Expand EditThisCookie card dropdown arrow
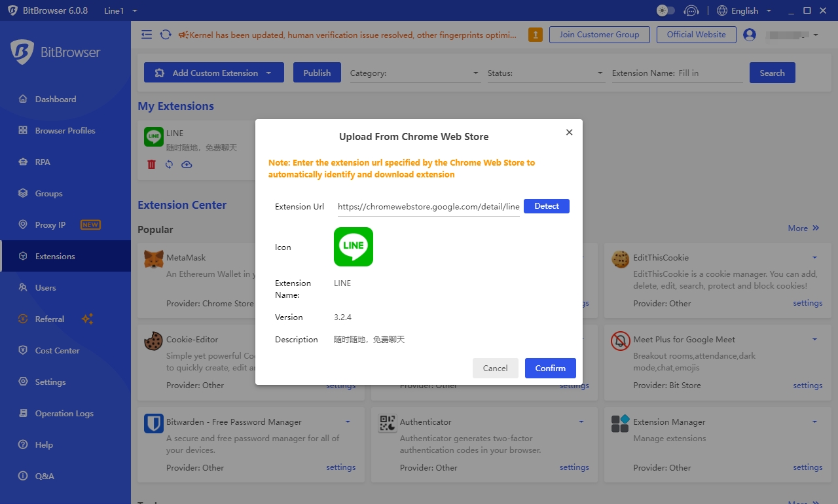The height and width of the screenshot is (504, 838). pos(814,257)
